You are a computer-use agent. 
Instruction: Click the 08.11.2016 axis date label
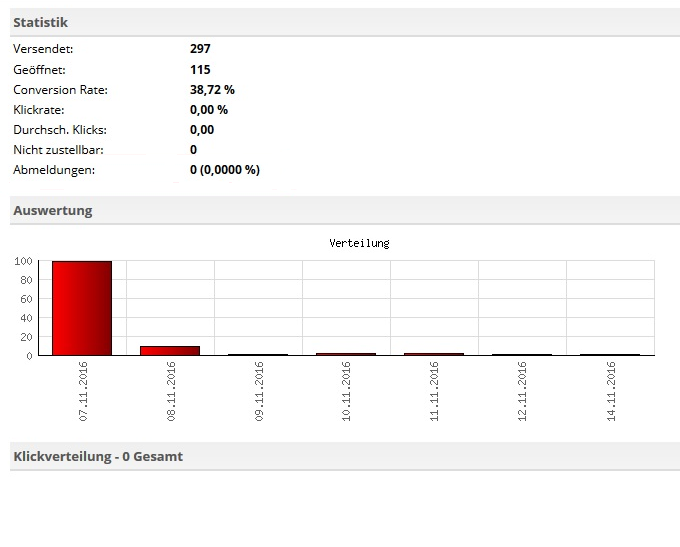point(171,391)
